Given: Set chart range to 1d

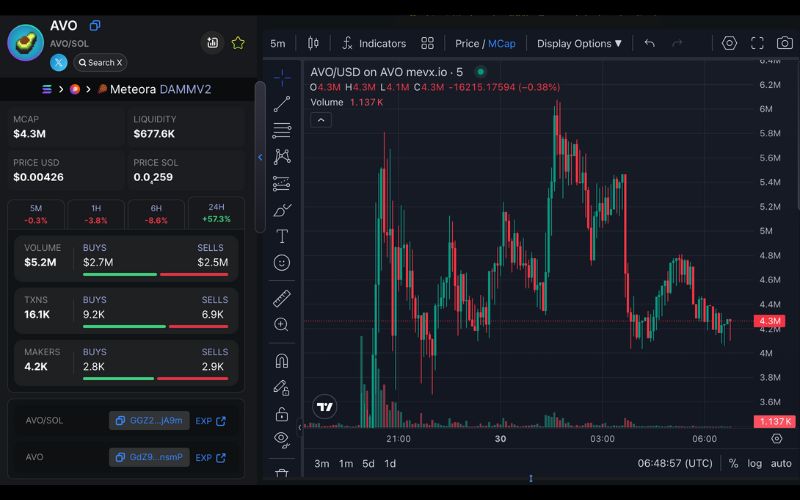Looking at the screenshot, I should click(390, 463).
